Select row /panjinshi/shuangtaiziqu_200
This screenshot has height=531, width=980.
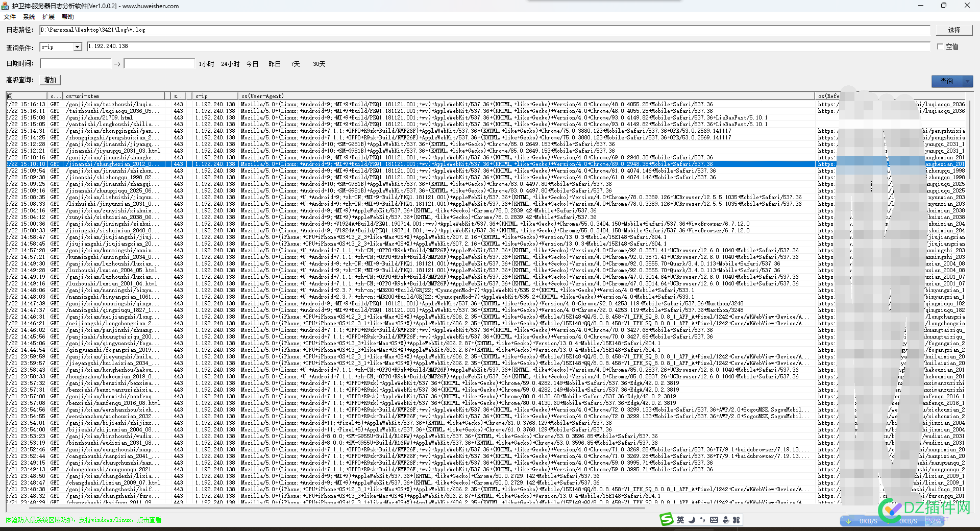coord(485,336)
